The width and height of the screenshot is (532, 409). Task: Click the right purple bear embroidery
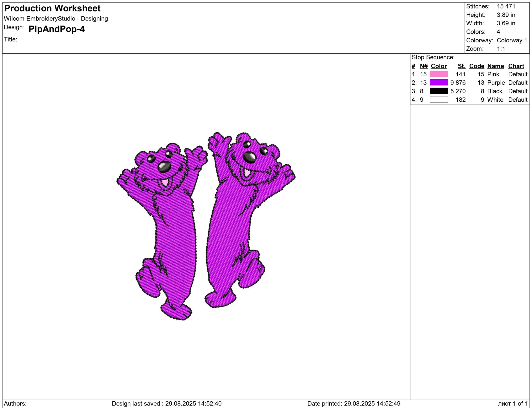coord(229,231)
